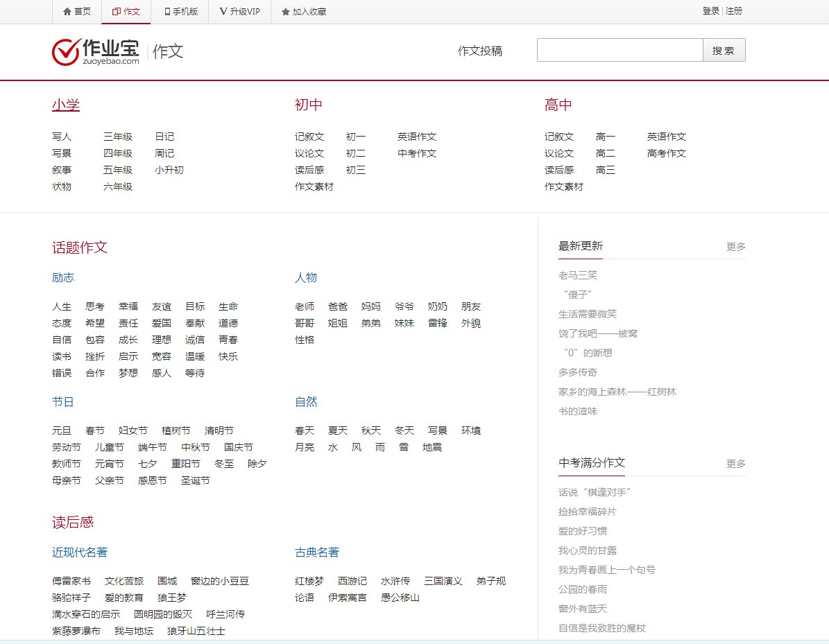The width and height of the screenshot is (829, 644).
Task: Click the star icon for 加入收藏
Action: [285, 12]
